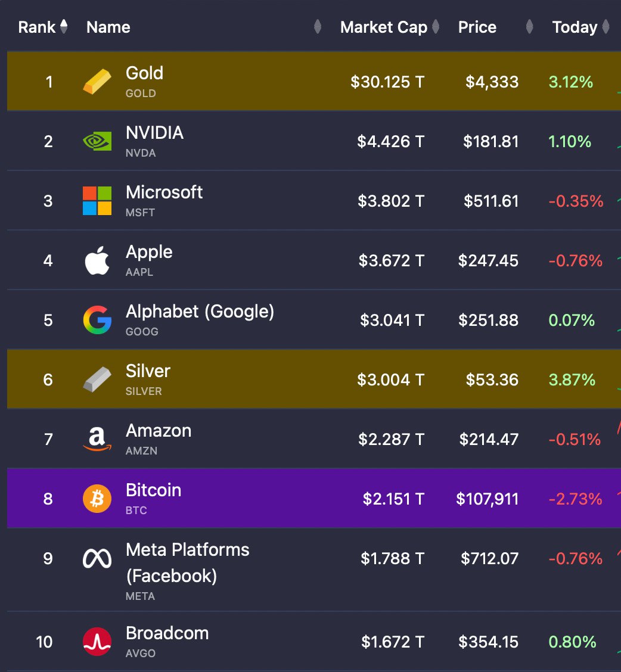Click the Gold bar icon

point(97,82)
